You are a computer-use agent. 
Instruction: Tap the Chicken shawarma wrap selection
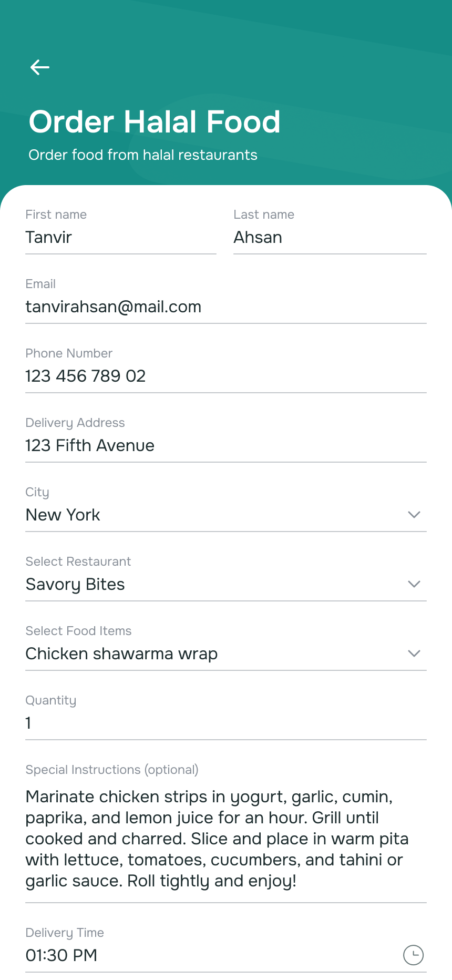(121, 654)
